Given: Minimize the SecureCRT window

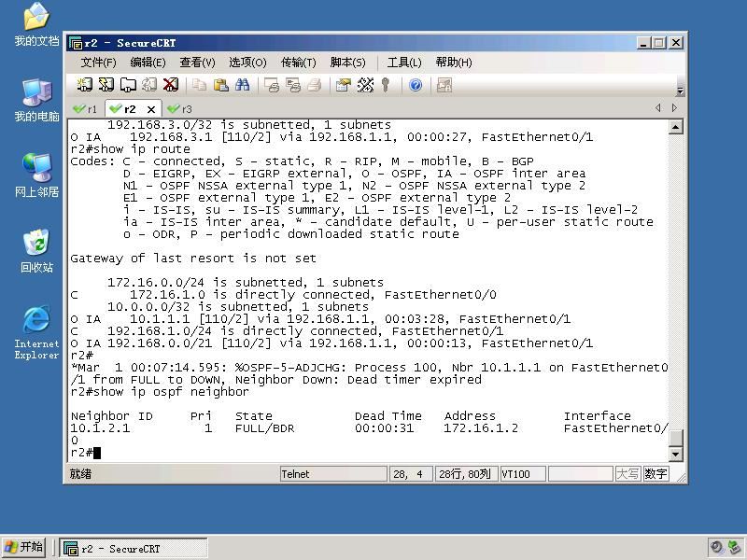Looking at the screenshot, I should 643,43.
